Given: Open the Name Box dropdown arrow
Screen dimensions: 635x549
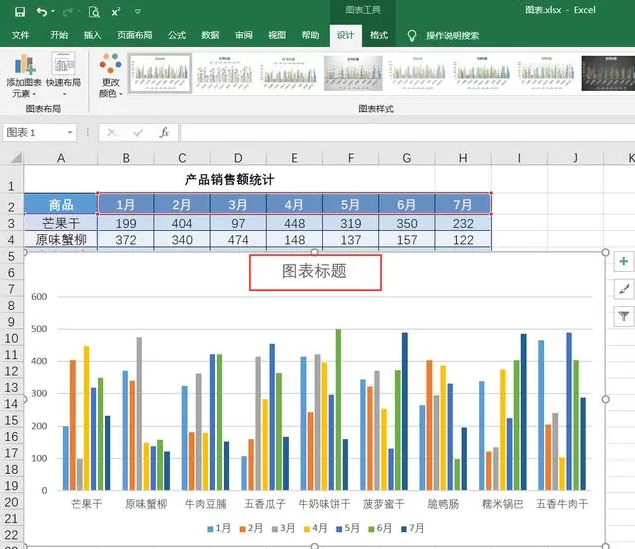Looking at the screenshot, I should pyautogui.click(x=70, y=132).
